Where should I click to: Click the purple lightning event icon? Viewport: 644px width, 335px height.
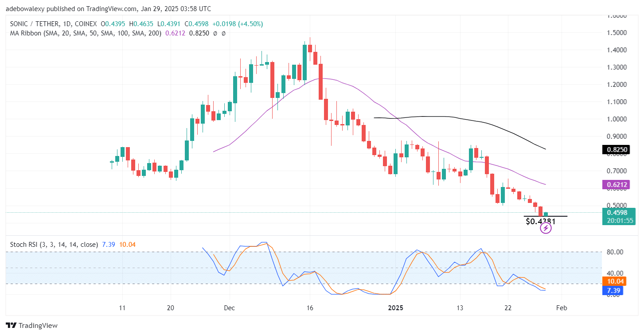click(x=546, y=228)
